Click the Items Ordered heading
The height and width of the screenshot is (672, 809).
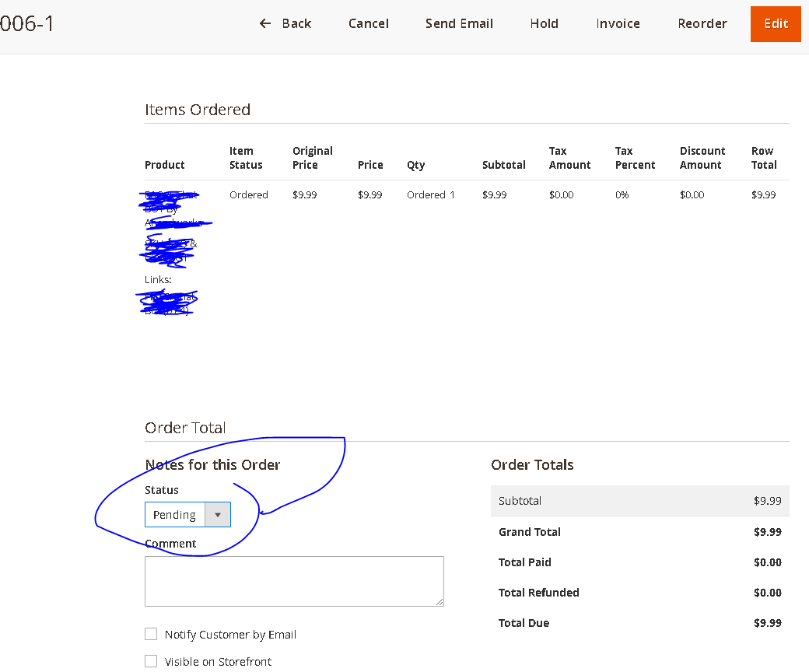[x=197, y=110]
